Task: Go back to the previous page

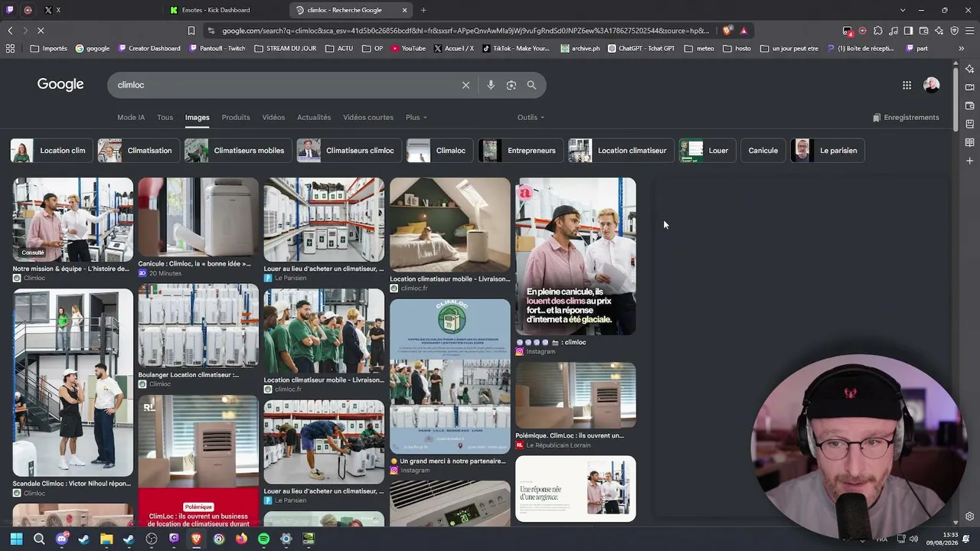Action: pyautogui.click(x=10, y=31)
